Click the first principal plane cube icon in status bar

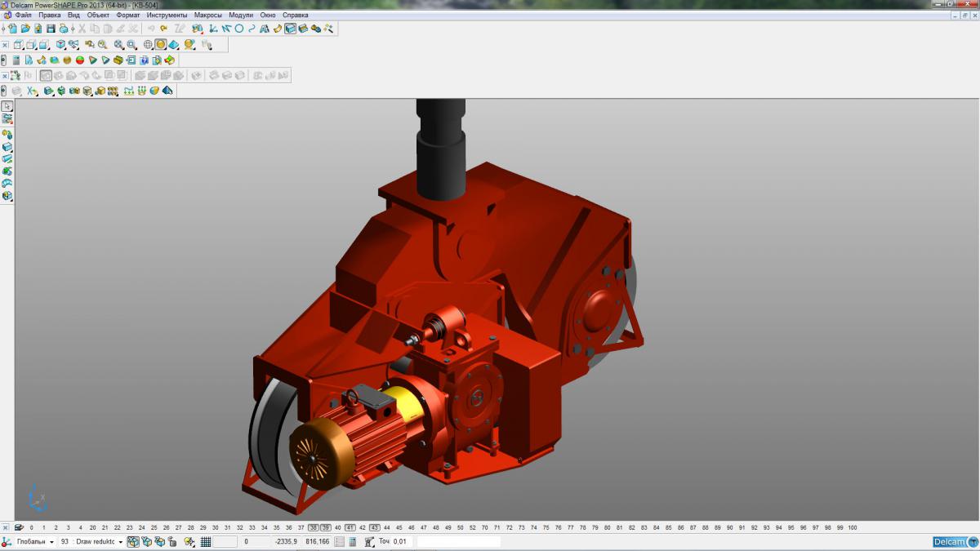click(x=133, y=542)
